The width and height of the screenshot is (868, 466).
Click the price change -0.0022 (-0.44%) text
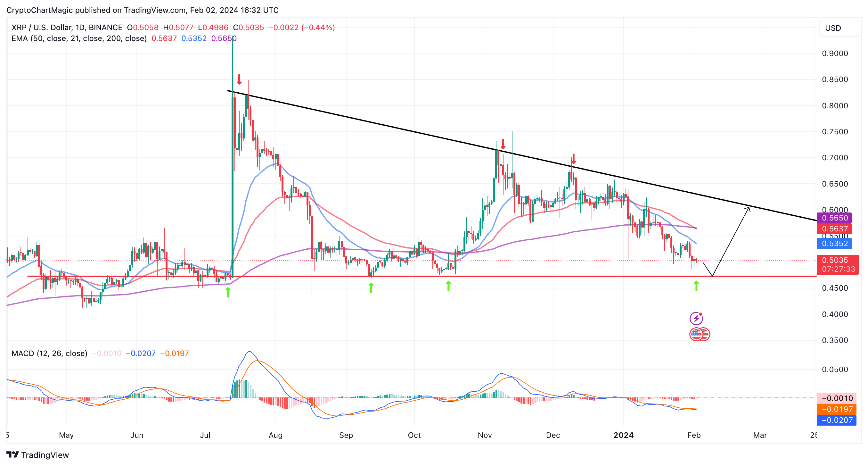coord(302,28)
